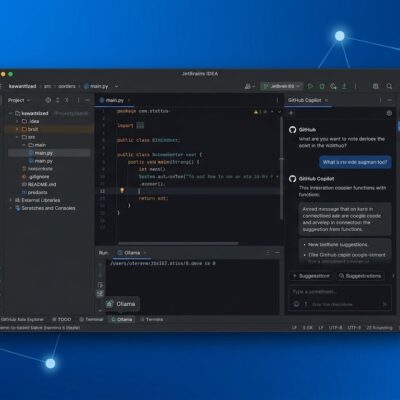Collapse the main folder in the project tree
Image resolution: width=400 pixels, height=400 pixels.
click(x=24, y=145)
